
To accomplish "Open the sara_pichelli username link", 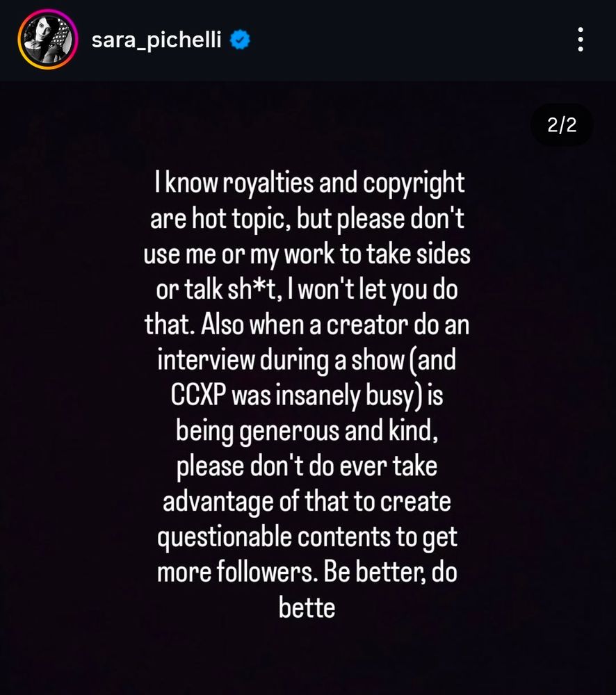I will pyautogui.click(x=156, y=40).
